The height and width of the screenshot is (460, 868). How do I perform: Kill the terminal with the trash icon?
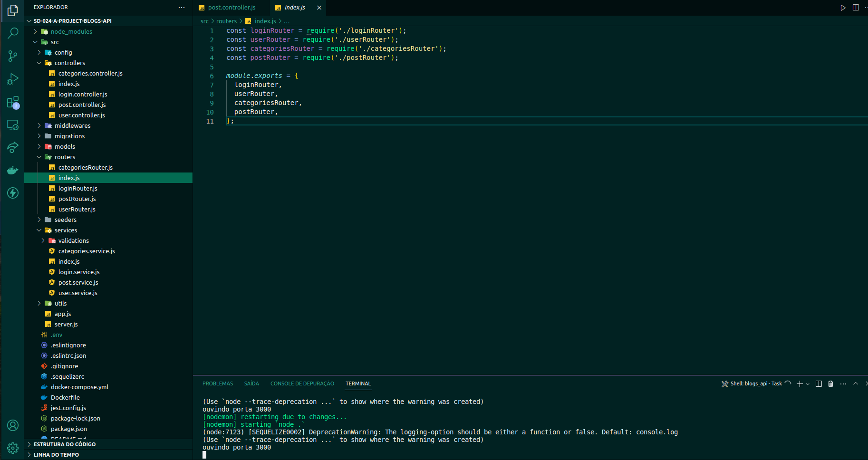click(830, 383)
